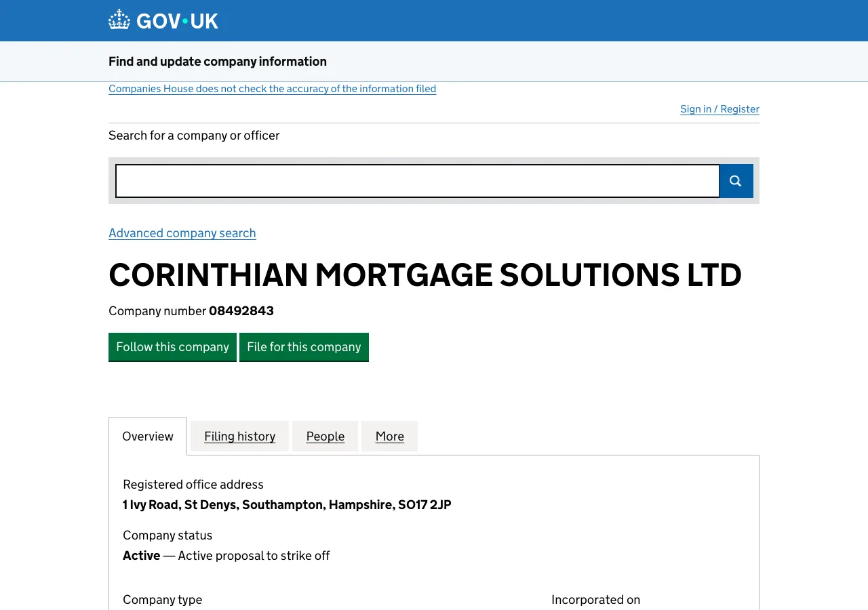The image size is (868, 610).
Task: Open the Filing history tab
Action: [239, 436]
